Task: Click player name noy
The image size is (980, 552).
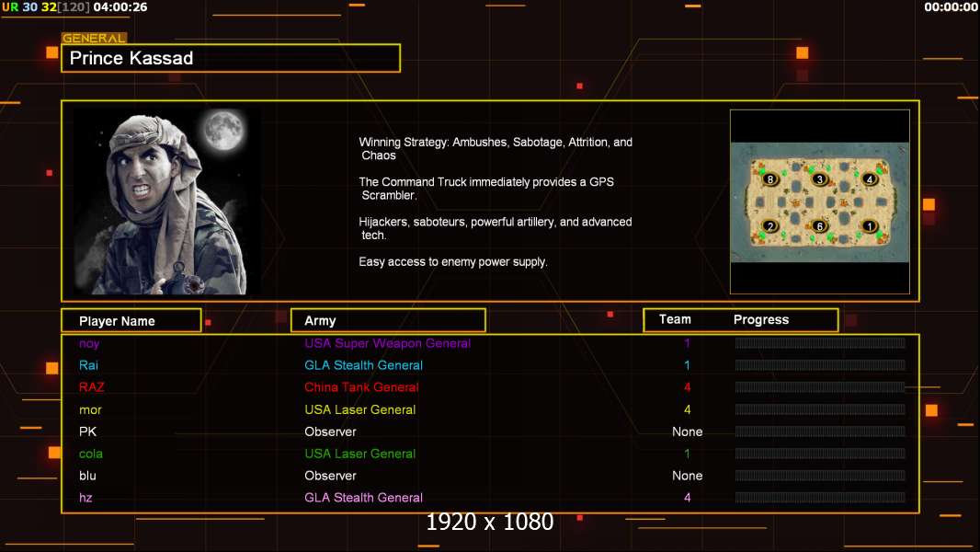Action: click(89, 343)
